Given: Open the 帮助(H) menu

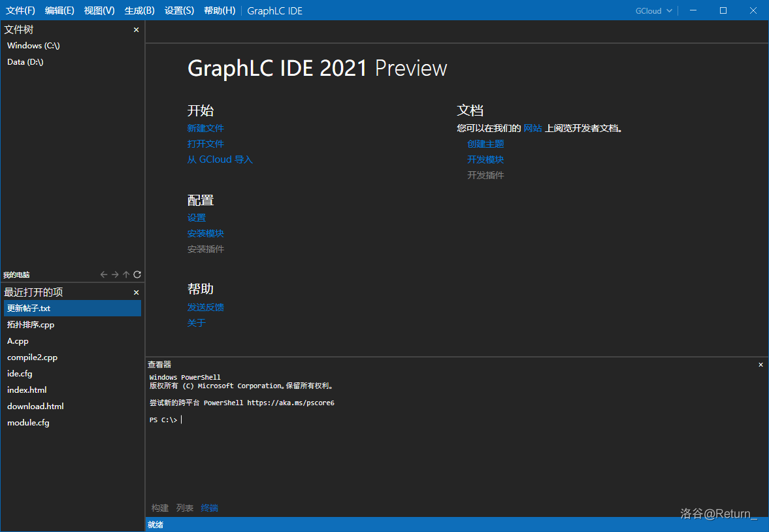Looking at the screenshot, I should click(220, 11).
